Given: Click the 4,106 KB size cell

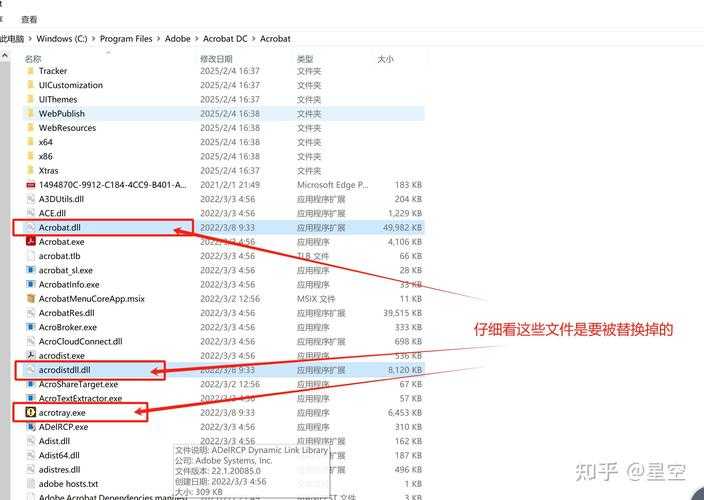Looking at the screenshot, I should (405, 242).
